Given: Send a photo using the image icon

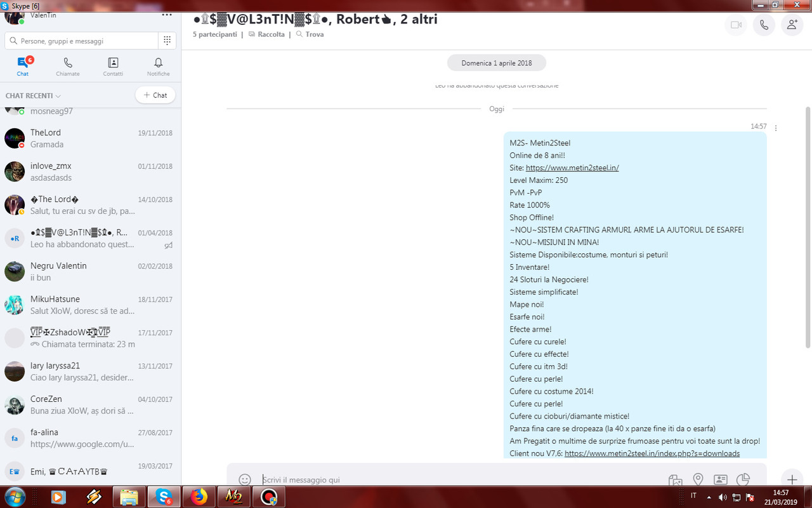Looking at the screenshot, I should [x=675, y=480].
